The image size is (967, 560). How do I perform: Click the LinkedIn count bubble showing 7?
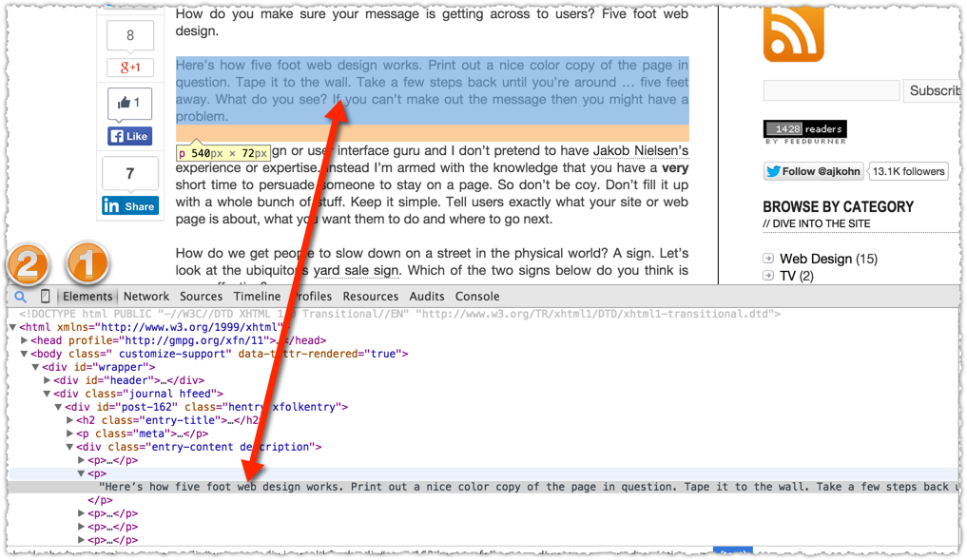click(130, 173)
